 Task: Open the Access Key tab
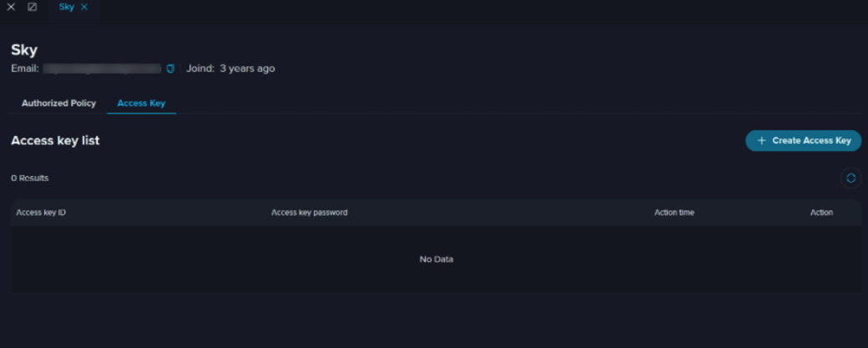(141, 103)
